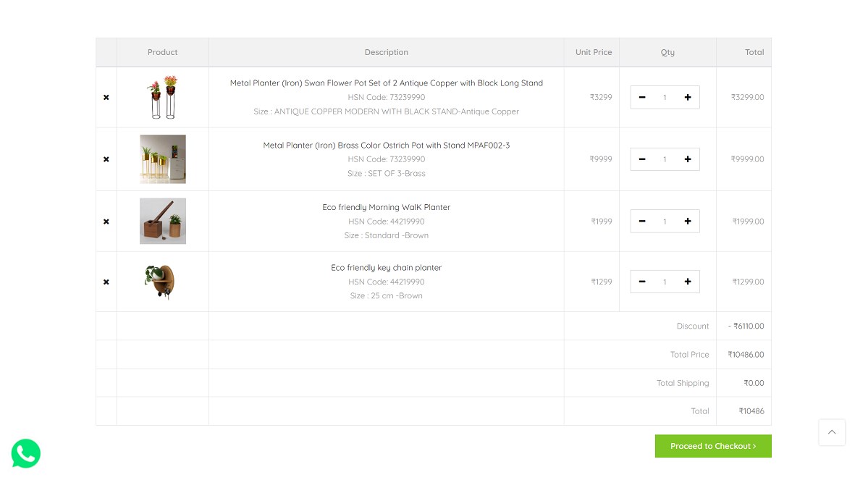The image size is (868, 480).
Task: Open WhatsApp chat icon
Action: (26, 453)
